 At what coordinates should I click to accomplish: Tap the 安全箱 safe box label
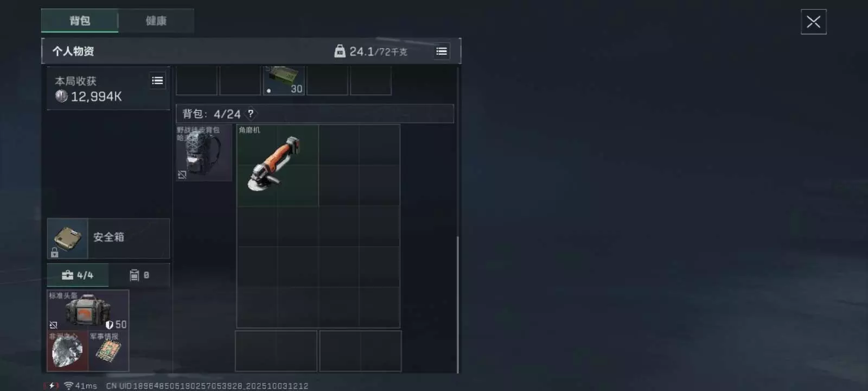click(x=108, y=237)
